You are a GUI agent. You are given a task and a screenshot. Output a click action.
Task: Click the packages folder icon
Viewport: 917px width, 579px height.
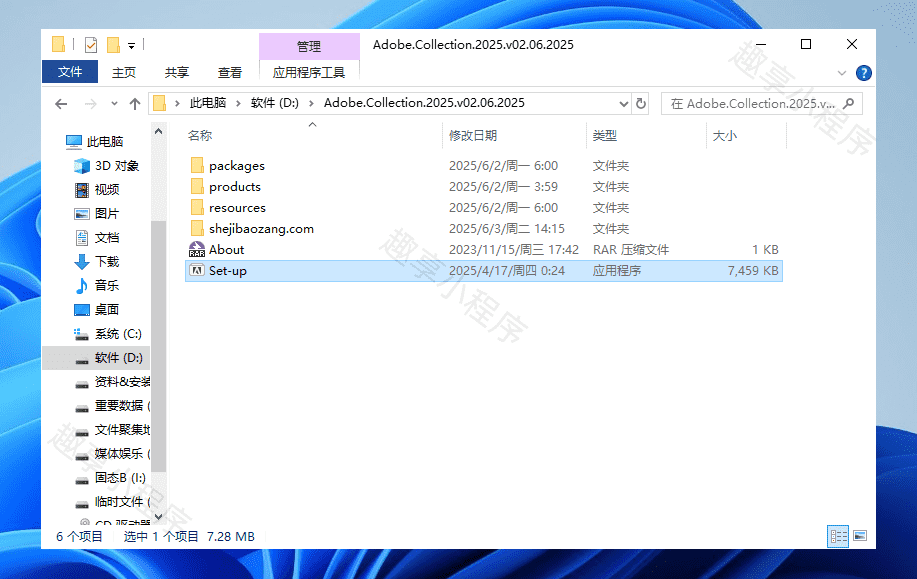point(197,165)
